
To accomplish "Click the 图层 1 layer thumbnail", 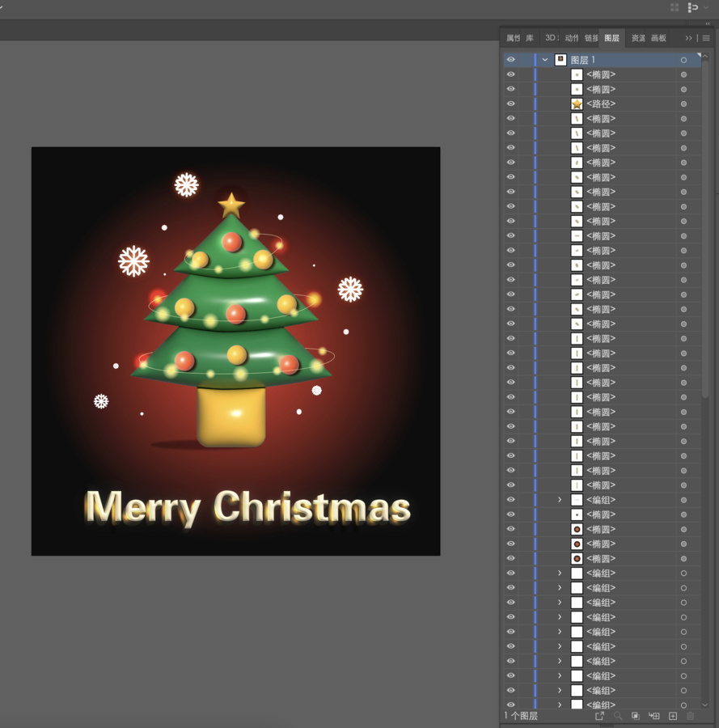I will (x=560, y=59).
